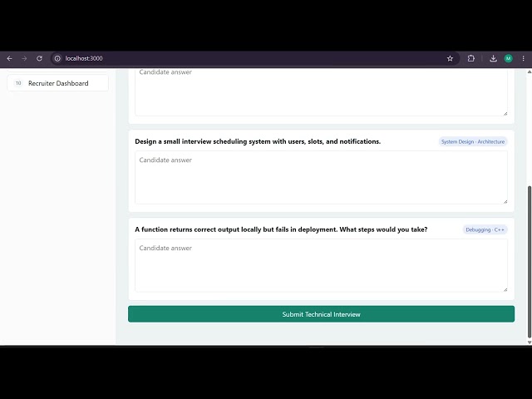The width and height of the screenshot is (532, 399).
Task: Click the fails in deployment question text
Action: click(x=281, y=229)
